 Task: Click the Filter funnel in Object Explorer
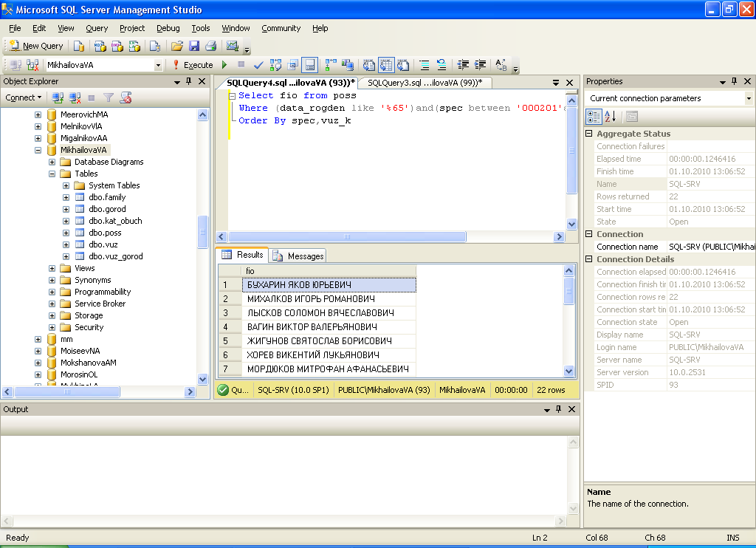(x=109, y=98)
